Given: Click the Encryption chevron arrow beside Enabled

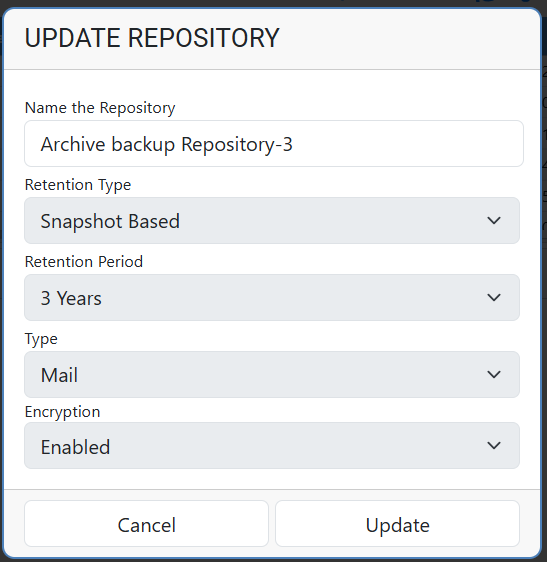Looking at the screenshot, I should (x=494, y=446).
